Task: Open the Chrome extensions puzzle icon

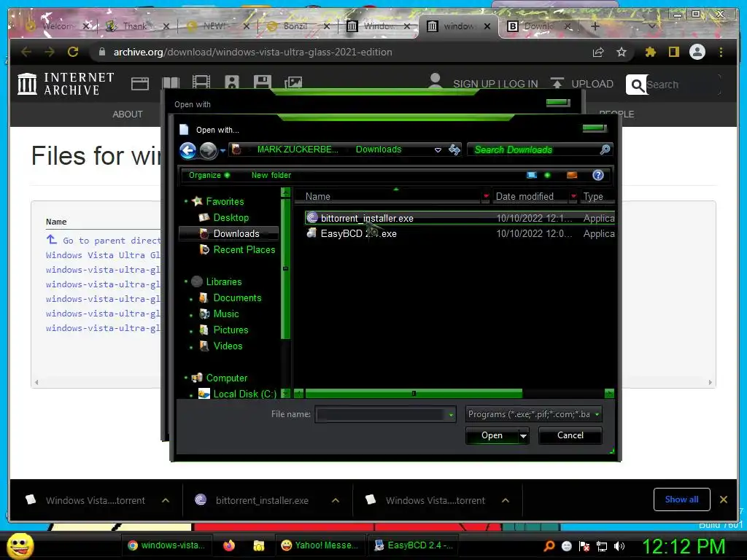Action: tap(650, 52)
